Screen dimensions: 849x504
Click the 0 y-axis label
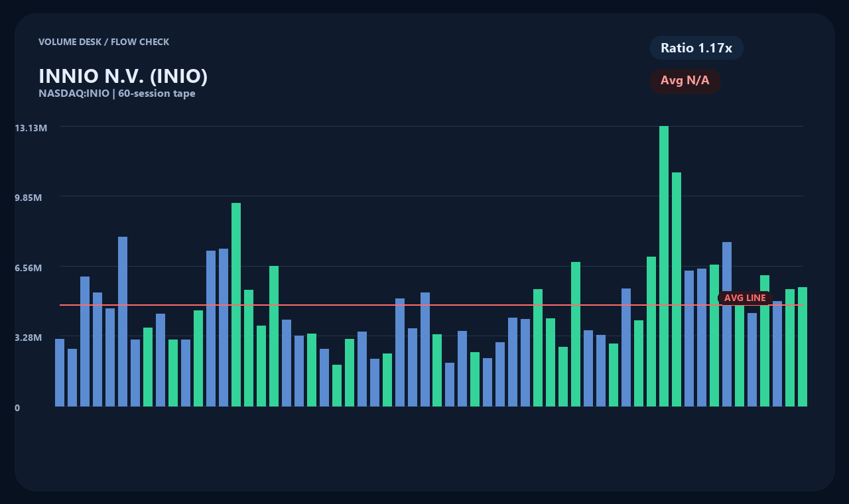coord(17,408)
